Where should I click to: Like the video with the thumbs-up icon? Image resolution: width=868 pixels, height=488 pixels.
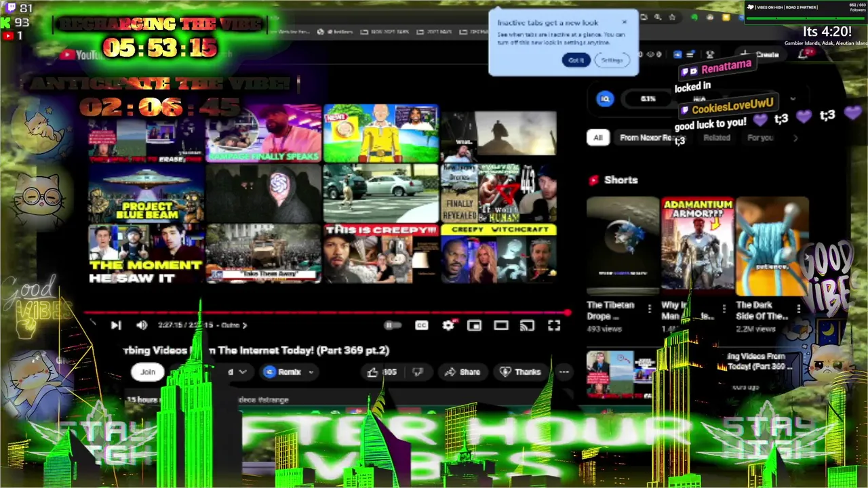[x=373, y=372]
